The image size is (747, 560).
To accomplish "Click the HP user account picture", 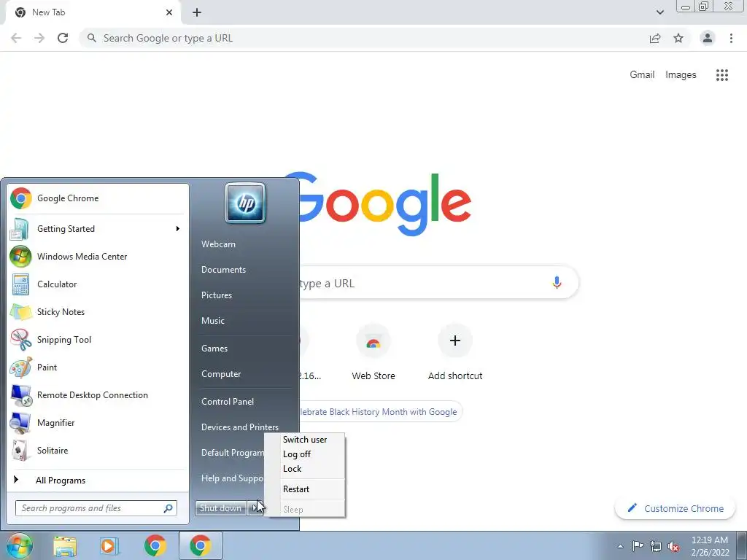I will click(245, 203).
